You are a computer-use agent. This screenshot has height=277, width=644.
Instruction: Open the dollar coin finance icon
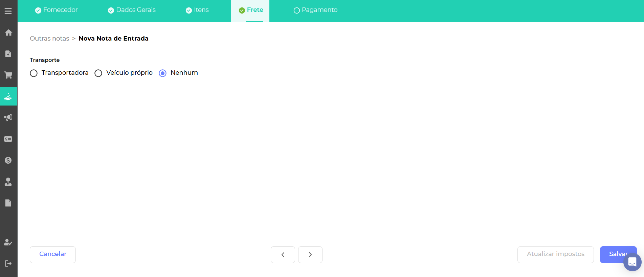8,160
